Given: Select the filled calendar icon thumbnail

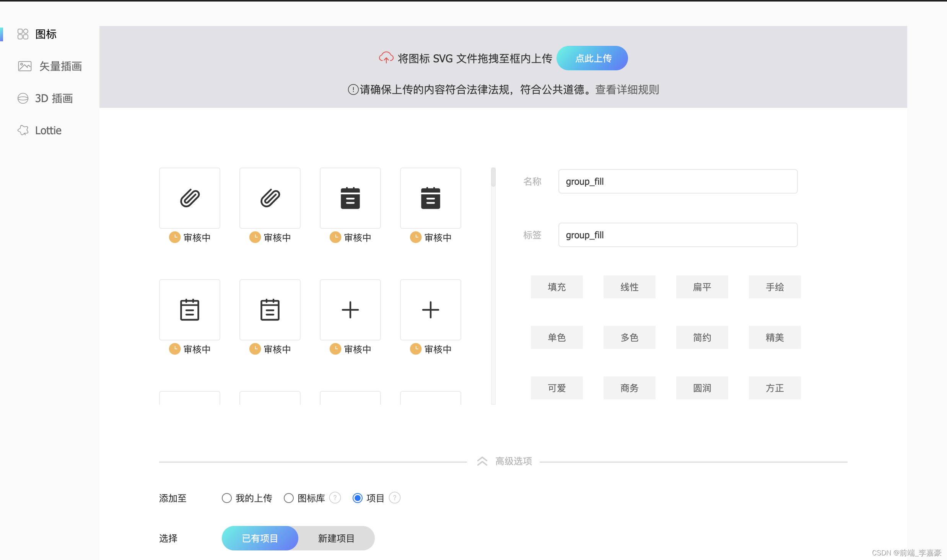Looking at the screenshot, I should point(350,198).
